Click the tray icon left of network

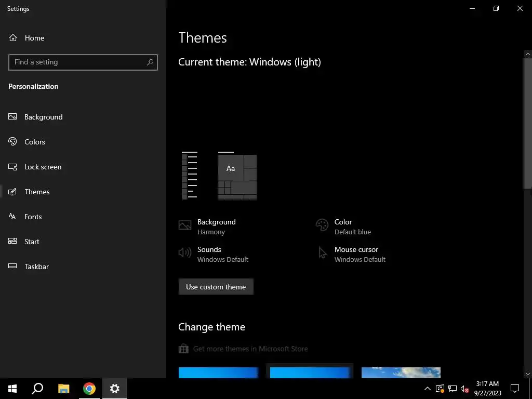[440, 389]
